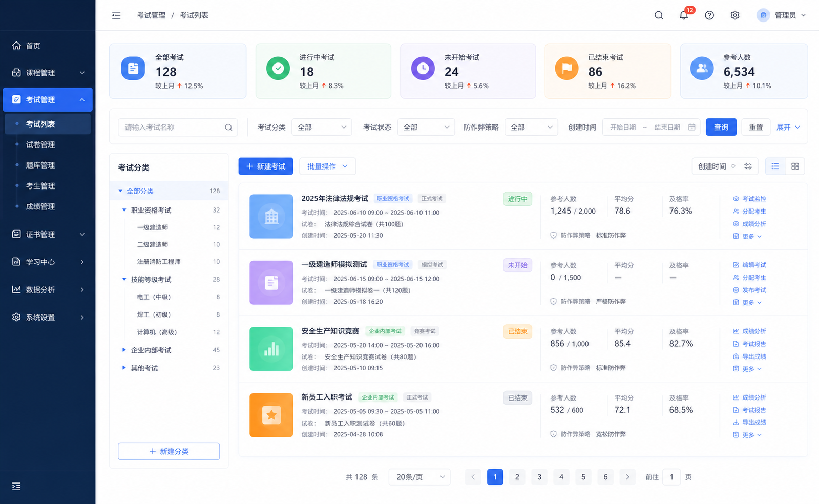The height and width of the screenshot is (504, 819).
Task: Focus the 请输入考试名称 search field
Action: (178, 128)
